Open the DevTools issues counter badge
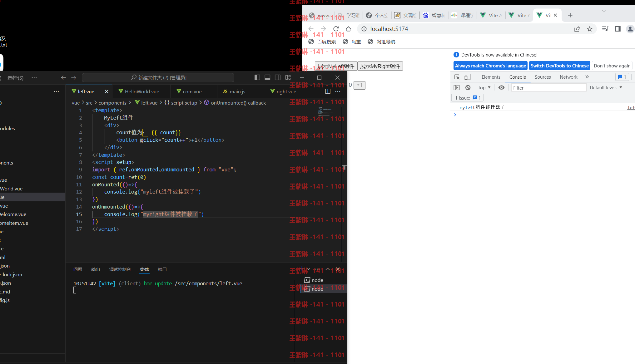The image size is (635, 364). pos(622,77)
